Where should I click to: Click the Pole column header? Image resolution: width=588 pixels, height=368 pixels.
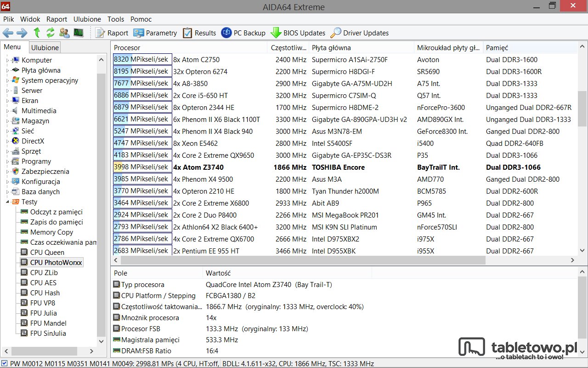(157, 273)
